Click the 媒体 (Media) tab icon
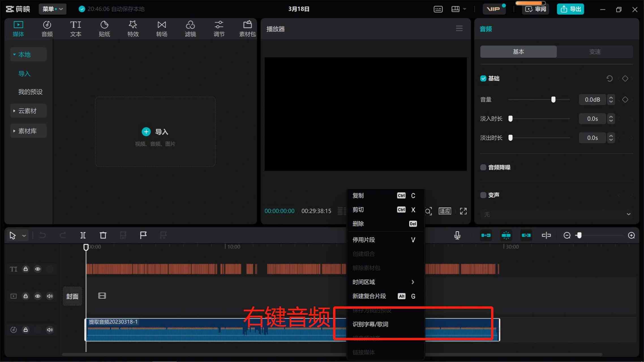The width and height of the screenshot is (644, 362). (x=18, y=28)
